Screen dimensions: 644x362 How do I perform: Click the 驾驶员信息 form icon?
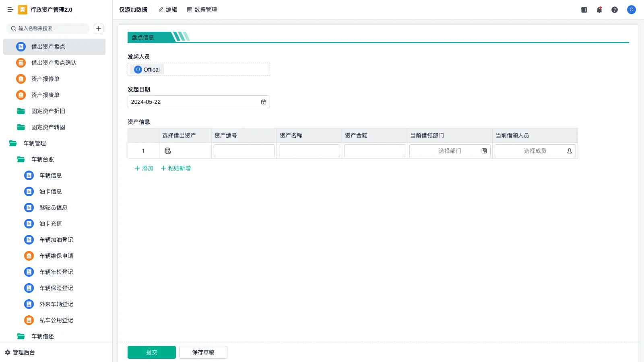point(29,208)
